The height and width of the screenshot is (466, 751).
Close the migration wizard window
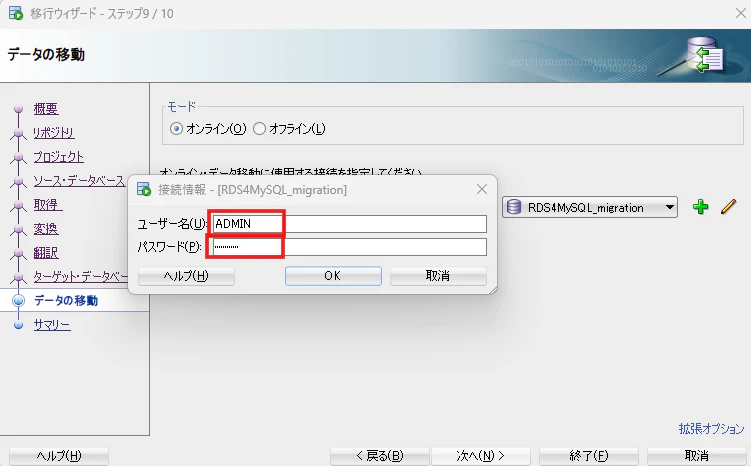[740, 13]
